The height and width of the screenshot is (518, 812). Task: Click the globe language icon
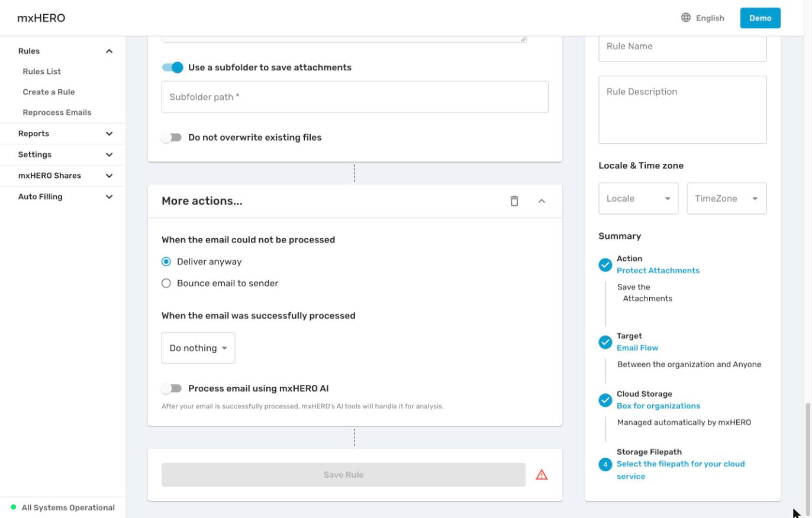click(686, 18)
